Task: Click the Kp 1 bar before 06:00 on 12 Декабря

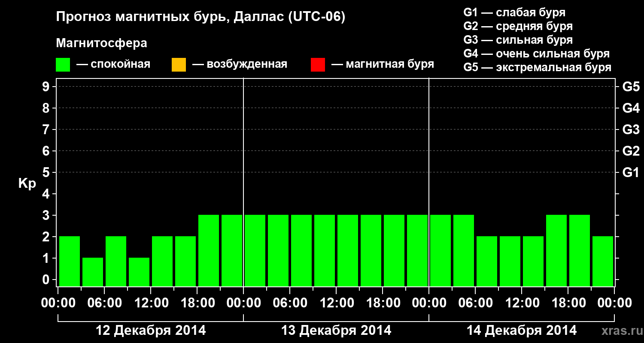Action: (x=93, y=272)
